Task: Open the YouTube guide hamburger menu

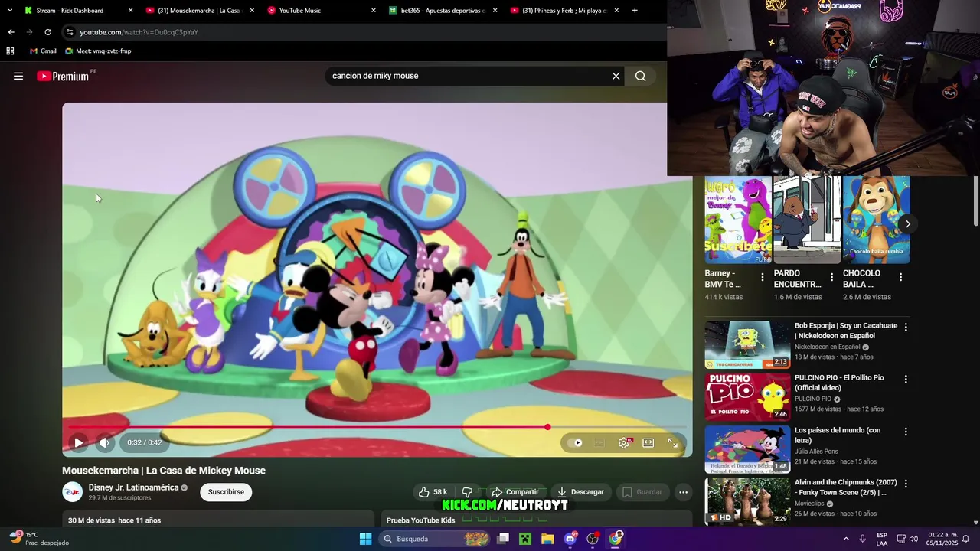Action: coord(18,76)
